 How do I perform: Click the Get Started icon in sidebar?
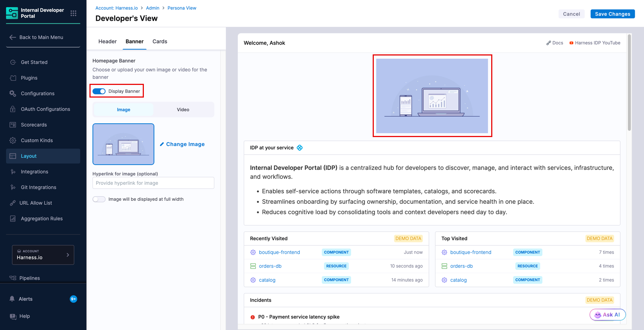point(13,62)
